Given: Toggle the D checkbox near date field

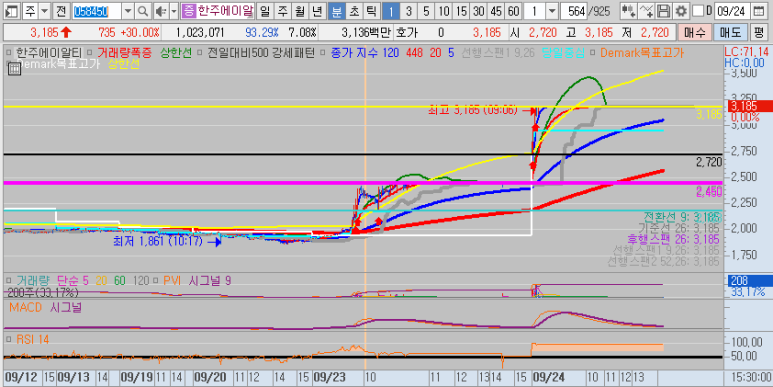Looking at the screenshot, I should pyautogui.click(x=698, y=11).
